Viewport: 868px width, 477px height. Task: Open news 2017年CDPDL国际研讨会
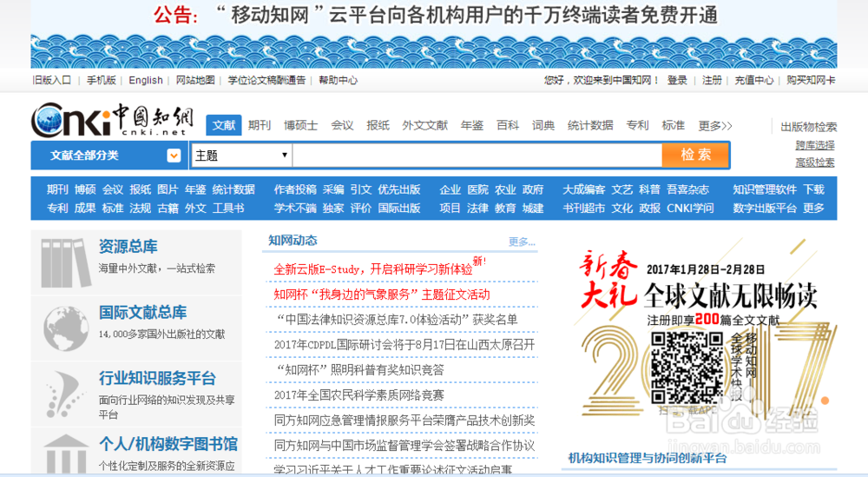click(x=404, y=345)
